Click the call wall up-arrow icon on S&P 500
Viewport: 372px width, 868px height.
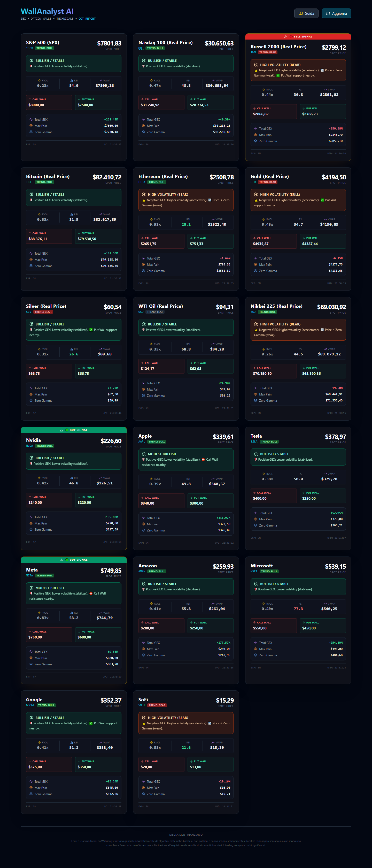(30, 100)
